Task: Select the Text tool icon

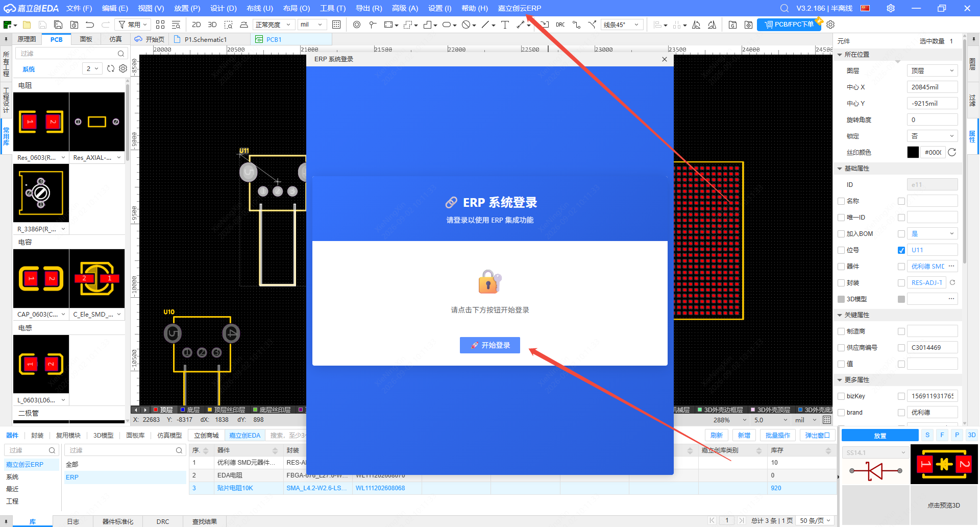Action: pos(505,25)
